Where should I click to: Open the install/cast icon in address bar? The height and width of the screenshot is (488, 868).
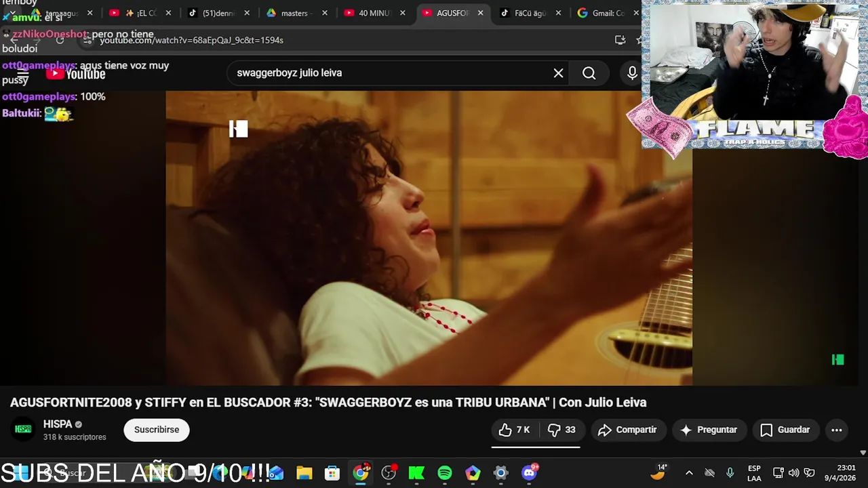tap(620, 40)
